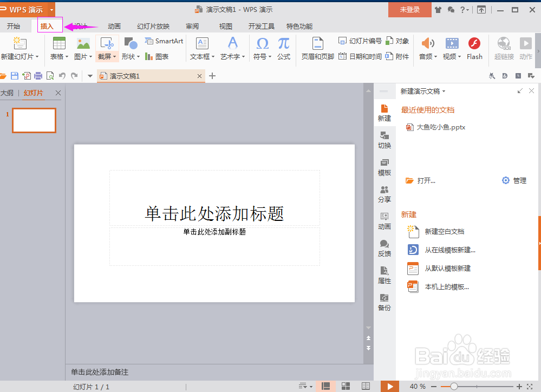Choose 从在线模板新建...

pyautogui.click(x=441, y=250)
